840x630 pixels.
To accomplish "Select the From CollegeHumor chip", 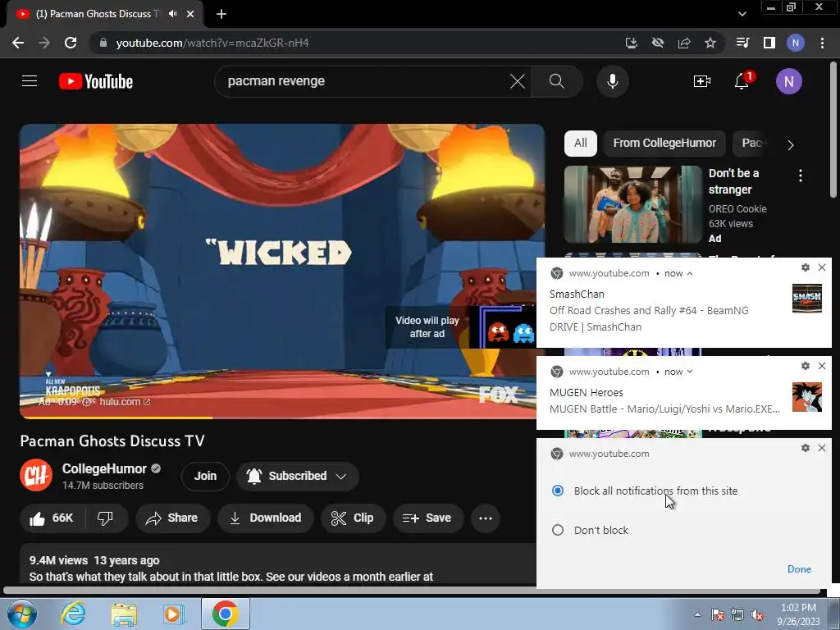I will [664, 143].
